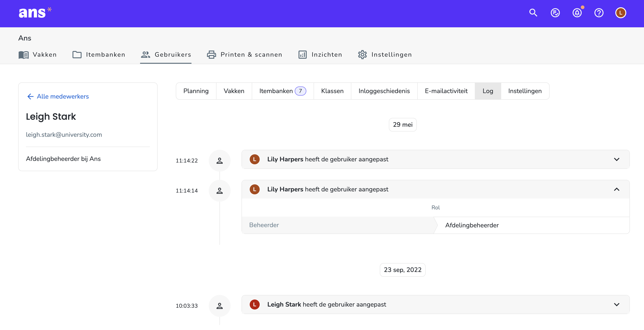Click the person icon at 11:14:14
The width and height of the screenshot is (644, 330).
(219, 191)
